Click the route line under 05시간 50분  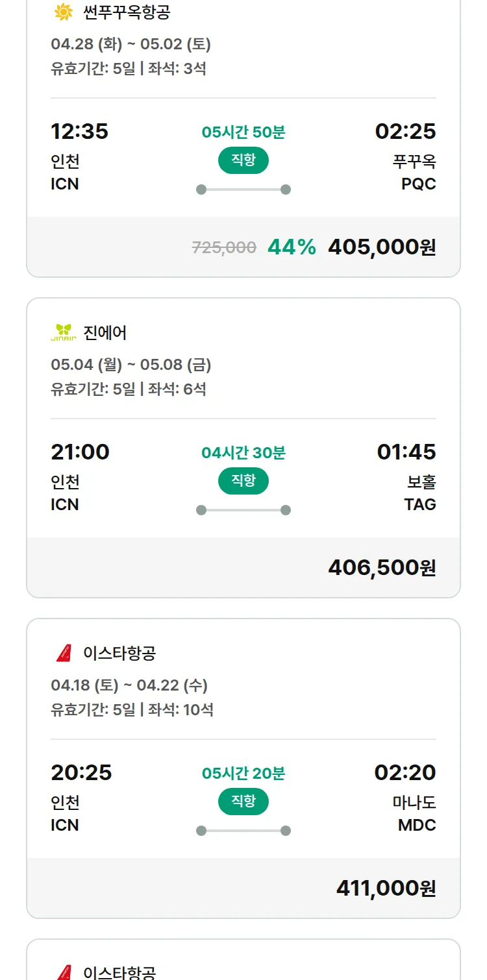point(243,190)
